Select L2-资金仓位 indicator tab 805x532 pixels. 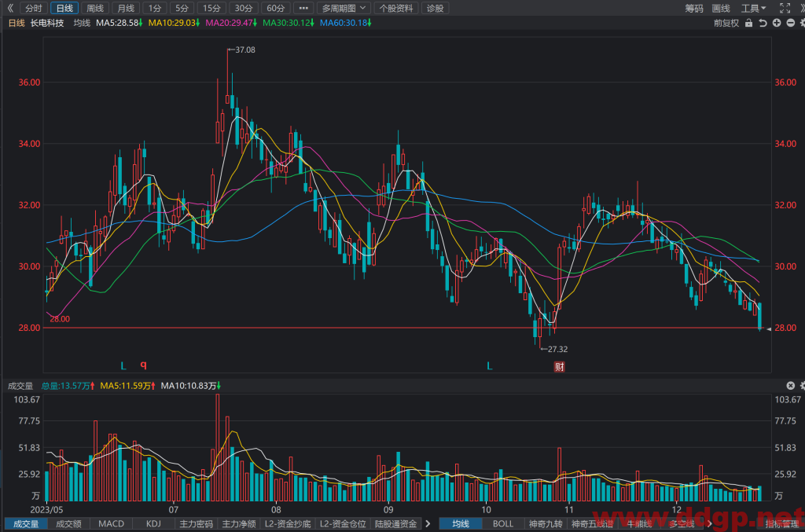[343, 524]
